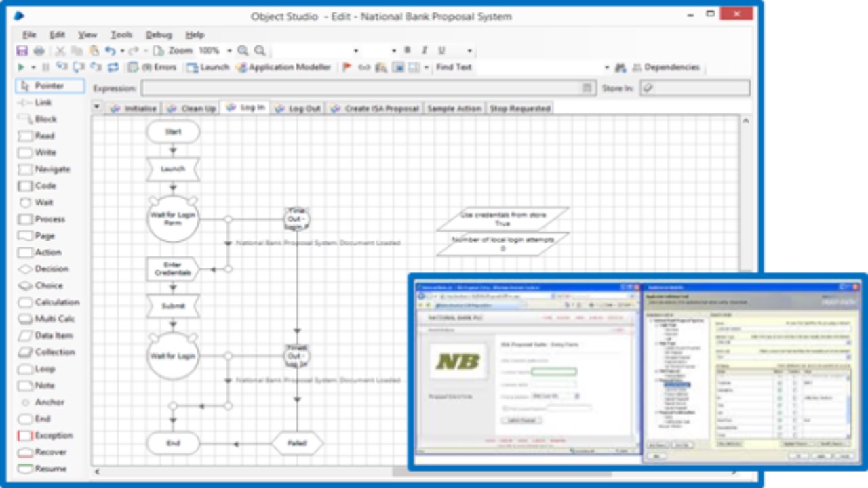Click the NB logo in the browser window
868x488 pixels.
(x=458, y=361)
